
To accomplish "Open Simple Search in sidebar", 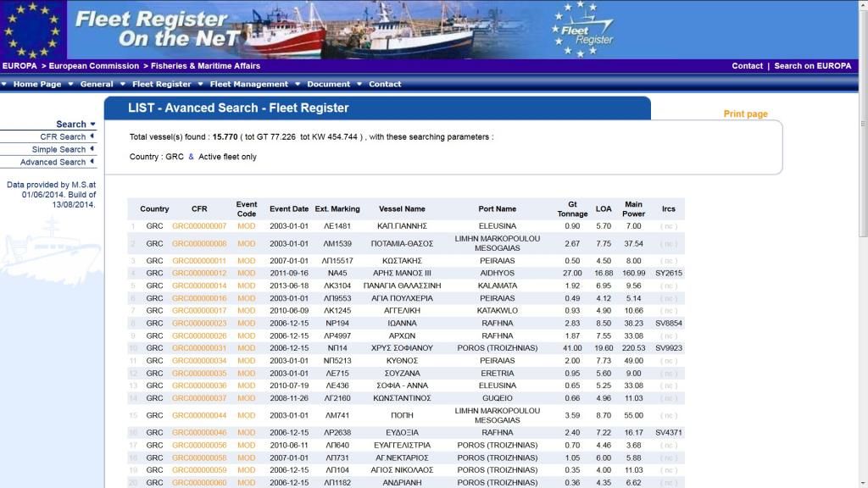I will 58,149.
